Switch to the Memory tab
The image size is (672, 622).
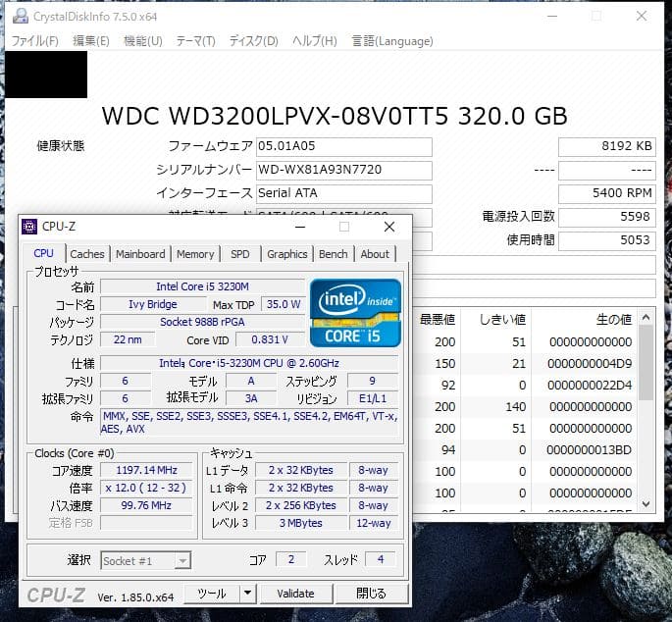pos(195,254)
